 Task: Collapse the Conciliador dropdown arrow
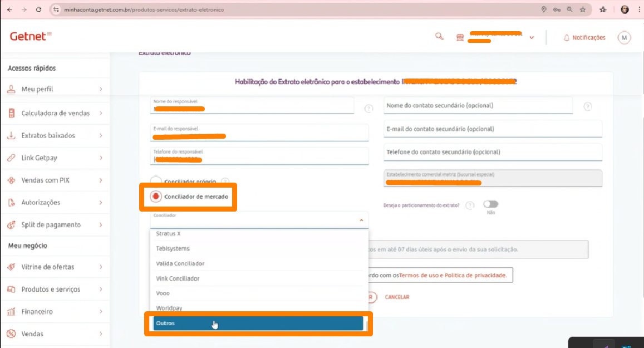tap(361, 220)
